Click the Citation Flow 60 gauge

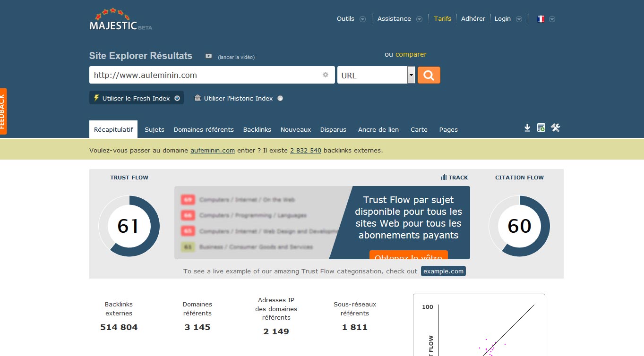[519, 226]
